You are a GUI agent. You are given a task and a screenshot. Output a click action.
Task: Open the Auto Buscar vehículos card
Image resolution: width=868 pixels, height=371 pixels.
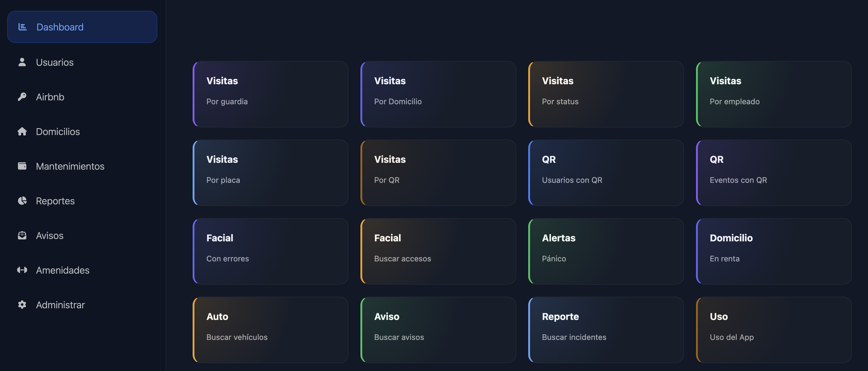coord(270,330)
